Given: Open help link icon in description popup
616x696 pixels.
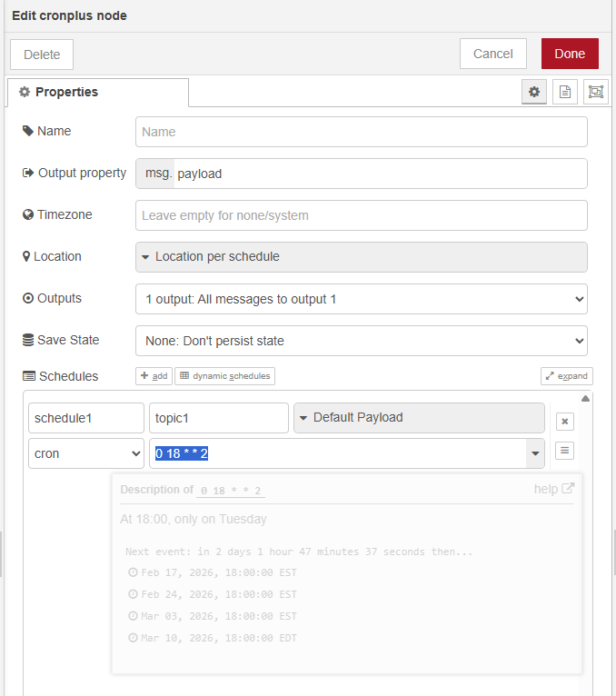Looking at the screenshot, I should pyautogui.click(x=568, y=489).
